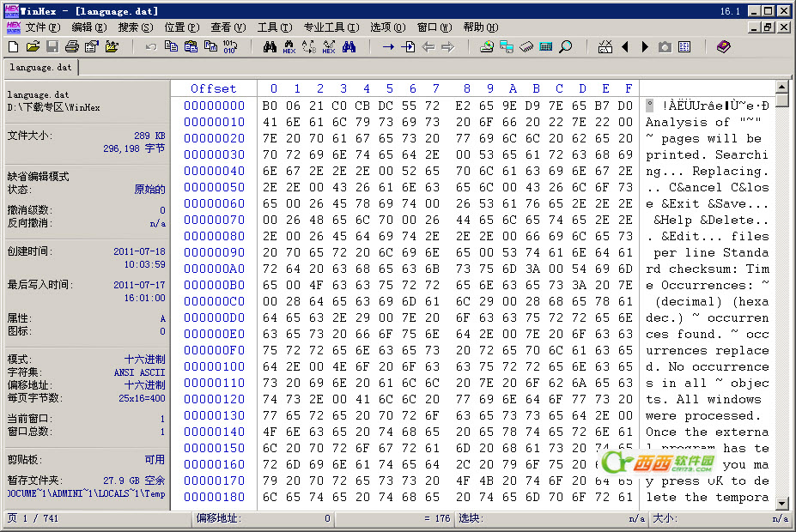Open the 工具(T) menu
Viewport: 796px width, 532px height.
pyautogui.click(x=275, y=27)
